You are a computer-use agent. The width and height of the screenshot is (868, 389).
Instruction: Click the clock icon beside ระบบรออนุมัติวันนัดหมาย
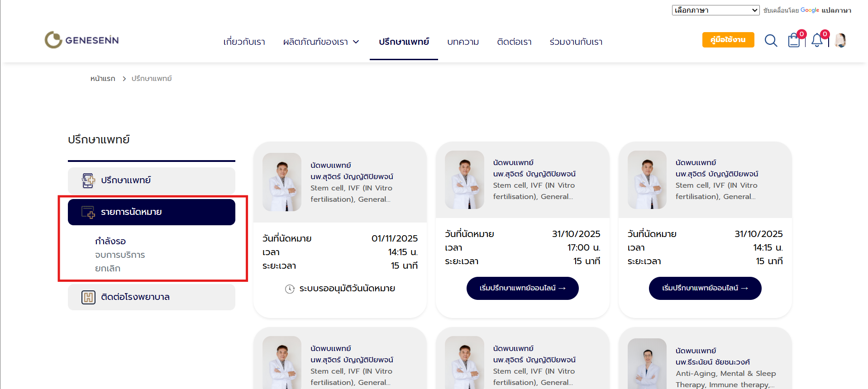click(x=290, y=289)
